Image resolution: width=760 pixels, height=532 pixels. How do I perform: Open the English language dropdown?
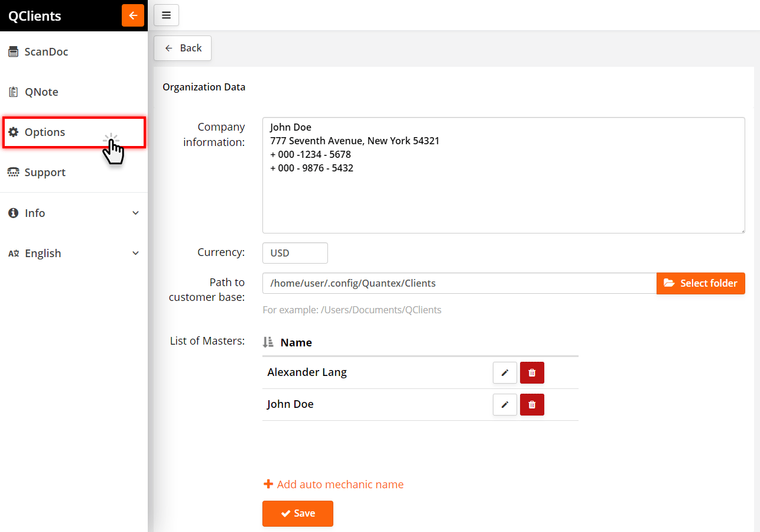(74, 253)
